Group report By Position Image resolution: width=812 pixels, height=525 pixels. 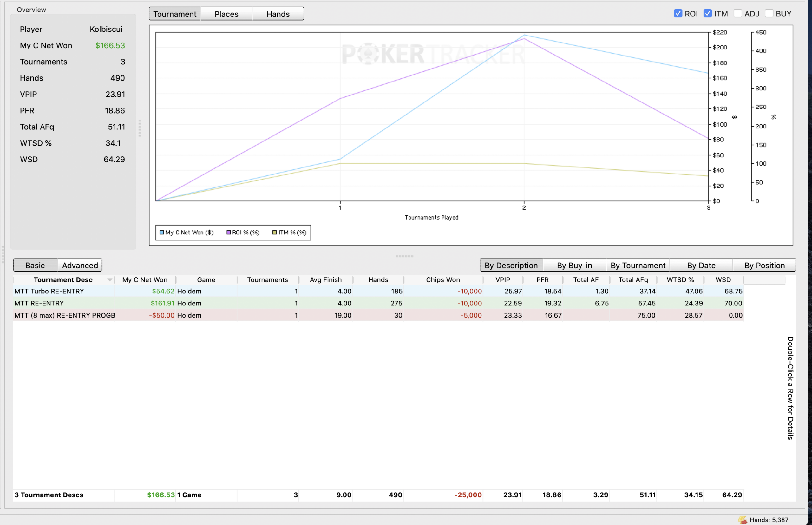coord(765,265)
